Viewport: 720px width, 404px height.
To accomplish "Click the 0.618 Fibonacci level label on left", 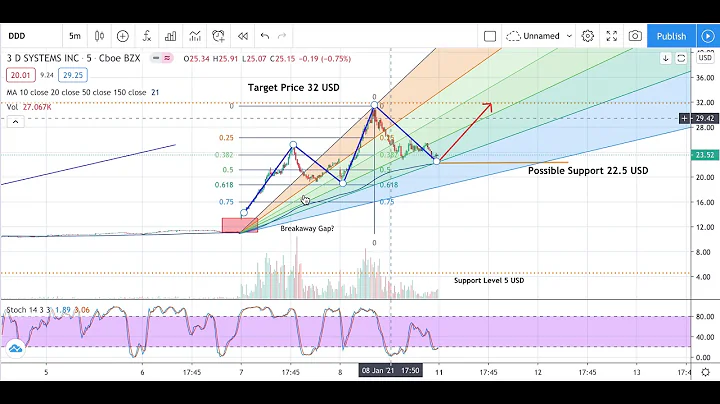I will [x=224, y=185].
